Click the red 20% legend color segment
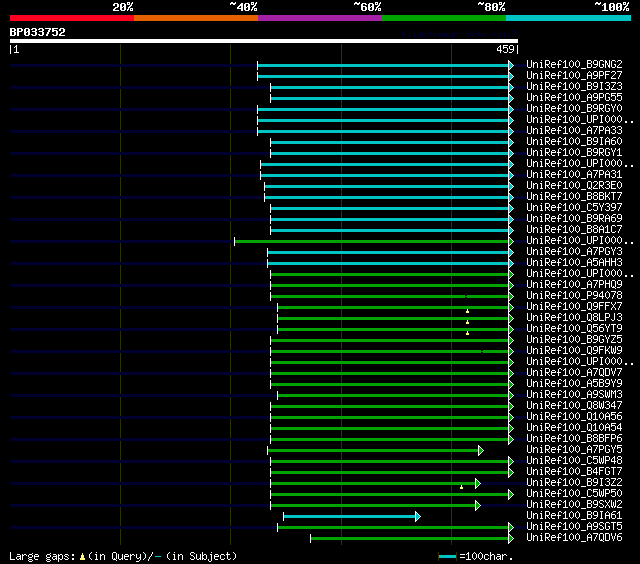Viewport: 640px width, 564px height. [x=72, y=18]
